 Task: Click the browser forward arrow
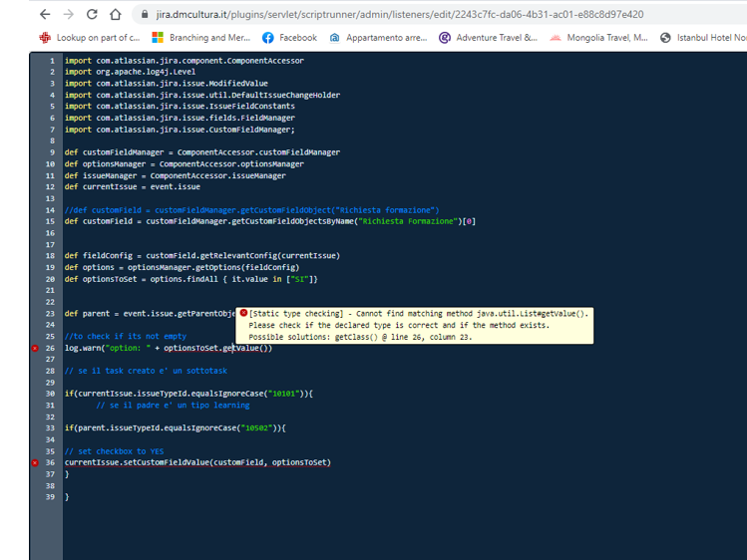point(69,14)
